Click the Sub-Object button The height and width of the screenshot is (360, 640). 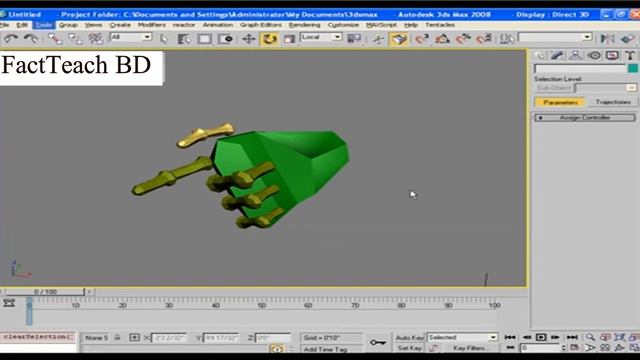(554, 88)
